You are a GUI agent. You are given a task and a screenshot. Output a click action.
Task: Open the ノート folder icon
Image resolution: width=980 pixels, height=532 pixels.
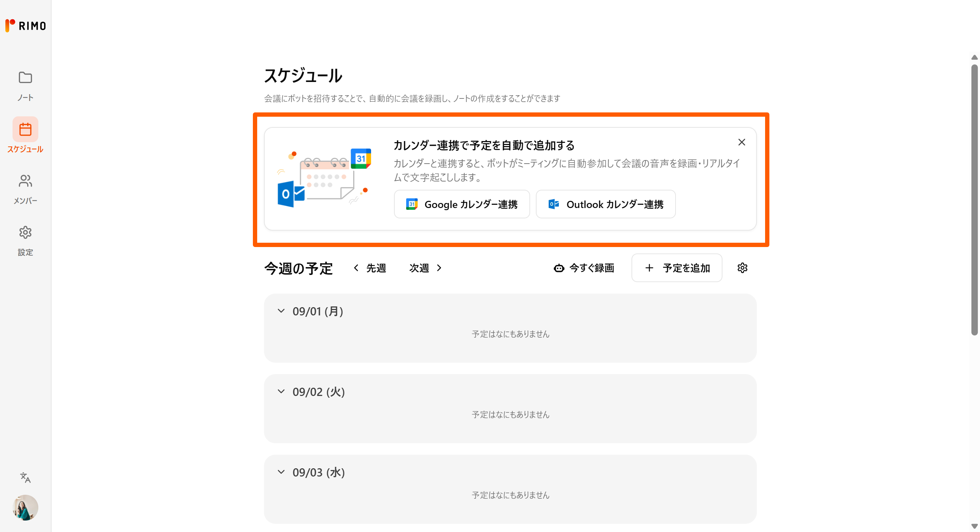(25, 78)
